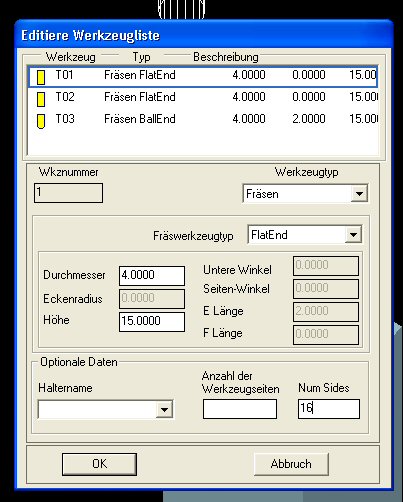Click the Seiten-Winkel field

click(326, 288)
